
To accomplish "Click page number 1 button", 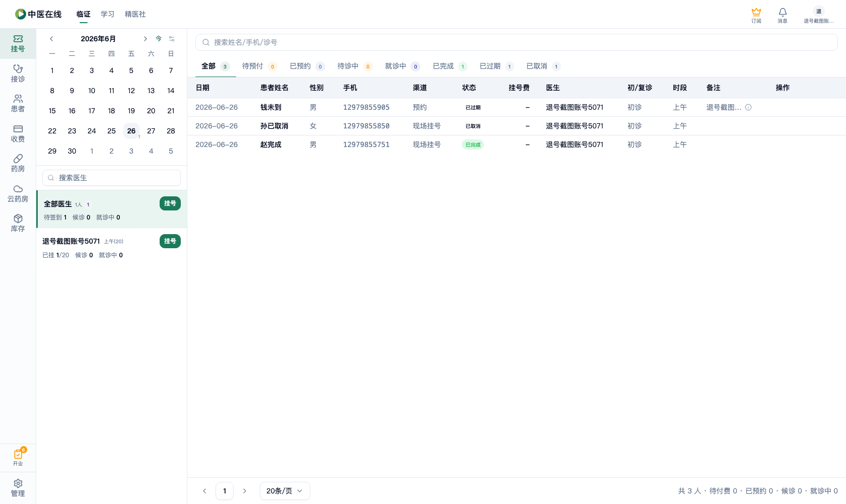I will 225,491.
